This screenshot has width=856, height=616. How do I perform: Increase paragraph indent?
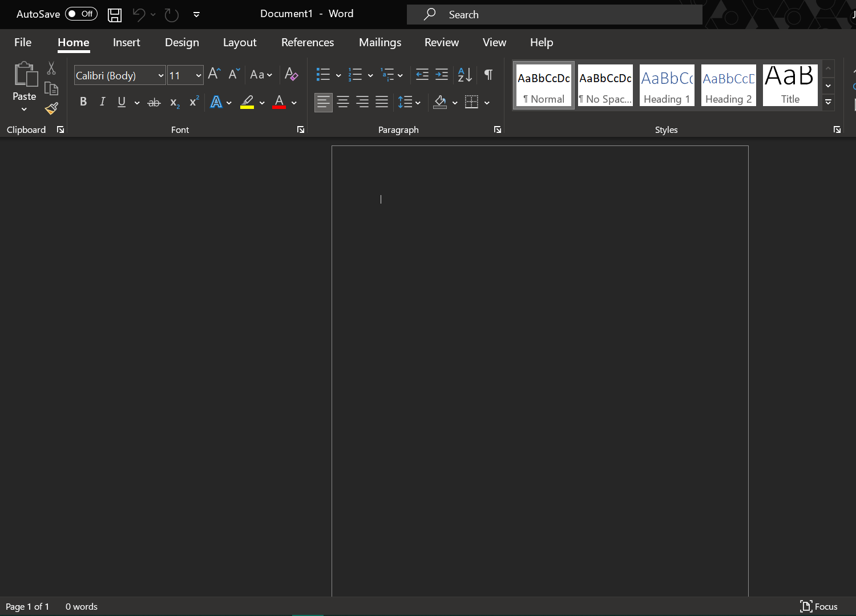click(442, 74)
